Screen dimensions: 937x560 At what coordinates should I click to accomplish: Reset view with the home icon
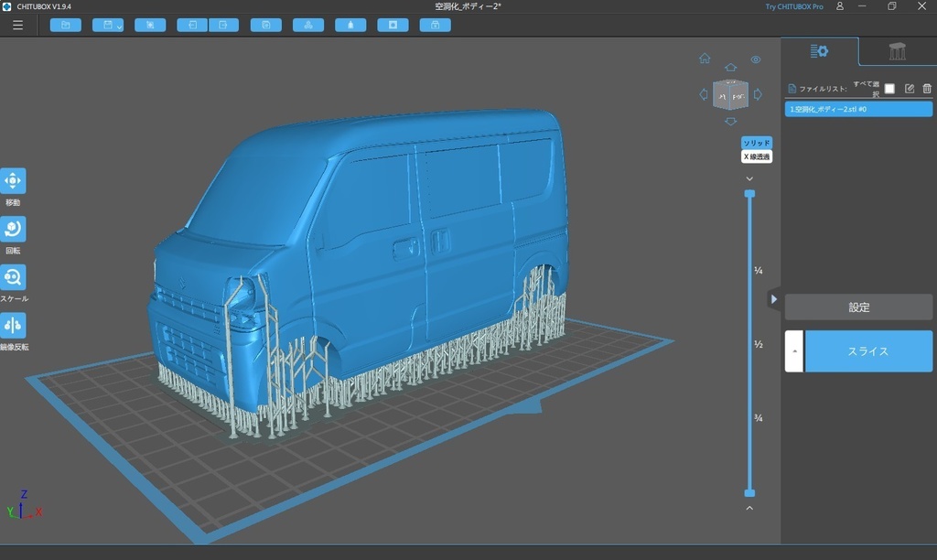point(705,59)
